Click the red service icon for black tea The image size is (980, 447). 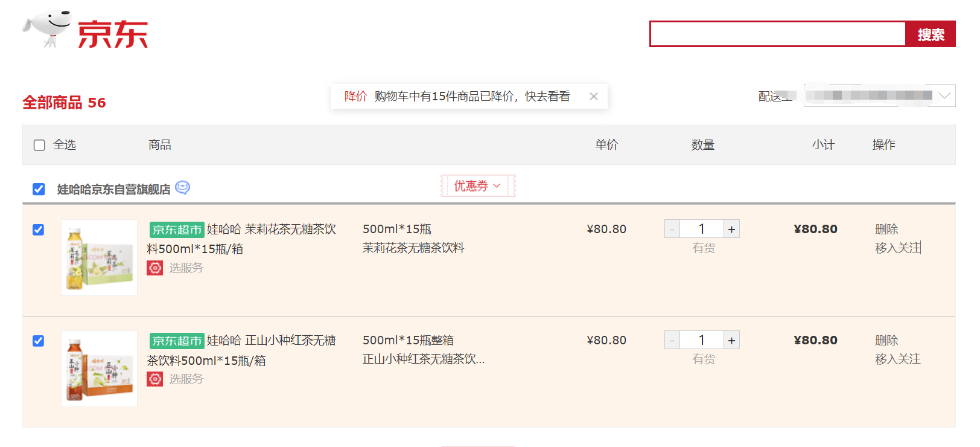(x=155, y=379)
